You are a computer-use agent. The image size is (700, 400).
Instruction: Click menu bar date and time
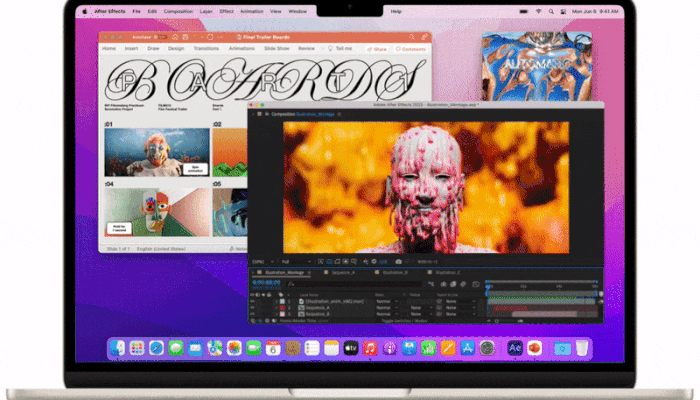click(x=595, y=12)
